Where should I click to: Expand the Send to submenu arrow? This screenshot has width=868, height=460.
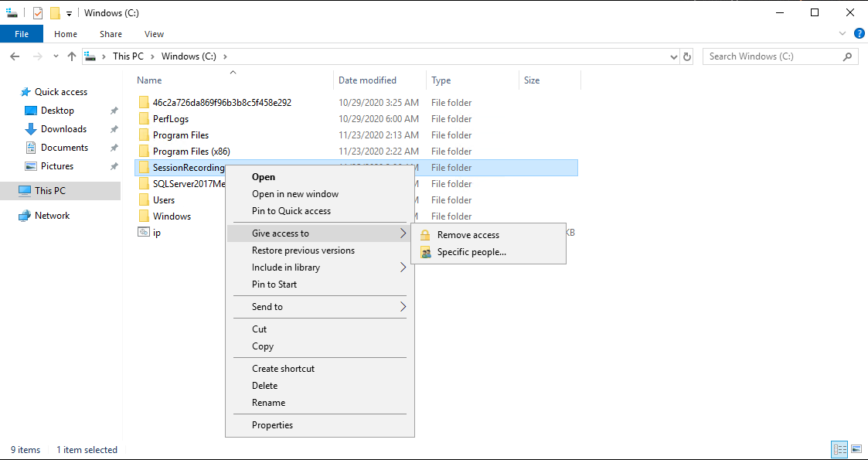pos(402,306)
